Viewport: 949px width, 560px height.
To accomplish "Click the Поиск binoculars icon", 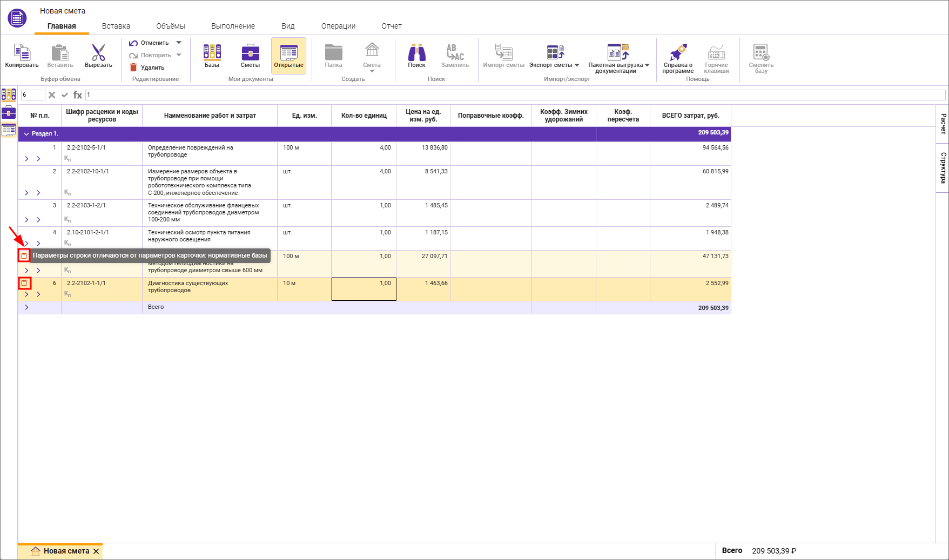I will (x=416, y=53).
